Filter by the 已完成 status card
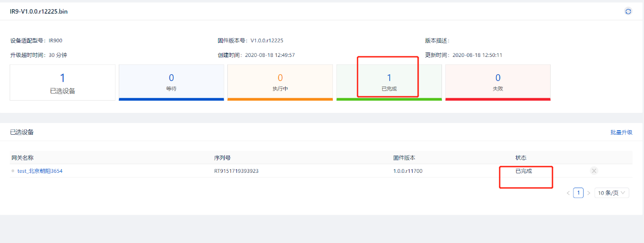 pyautogui.click(x=389, y=82)
